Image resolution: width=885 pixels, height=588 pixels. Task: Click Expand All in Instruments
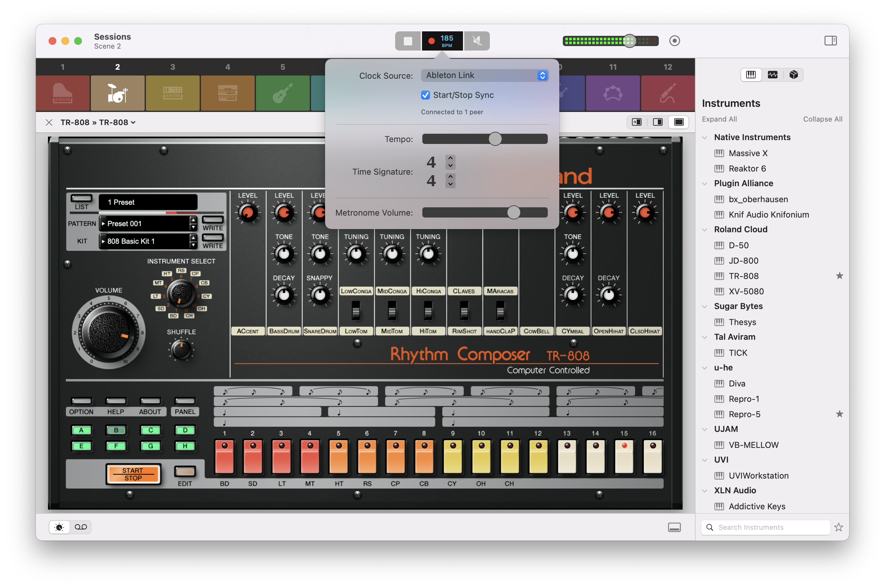(719, 119)
